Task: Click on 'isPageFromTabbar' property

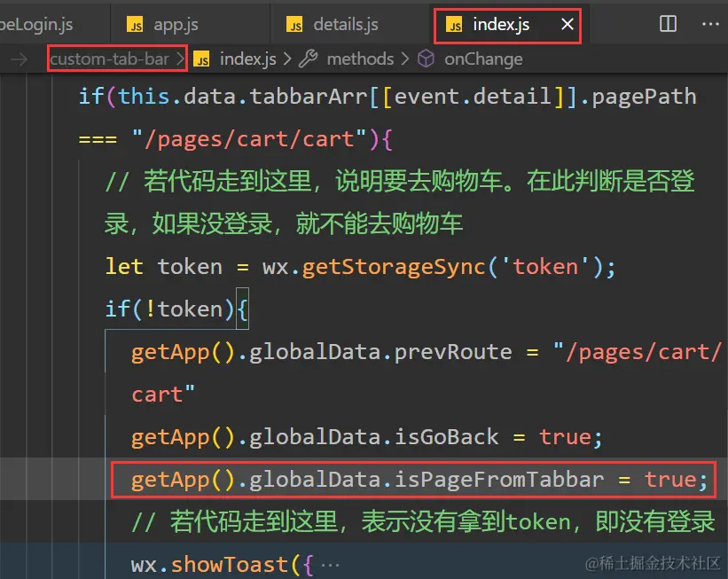Action: [x=499, y=480]
